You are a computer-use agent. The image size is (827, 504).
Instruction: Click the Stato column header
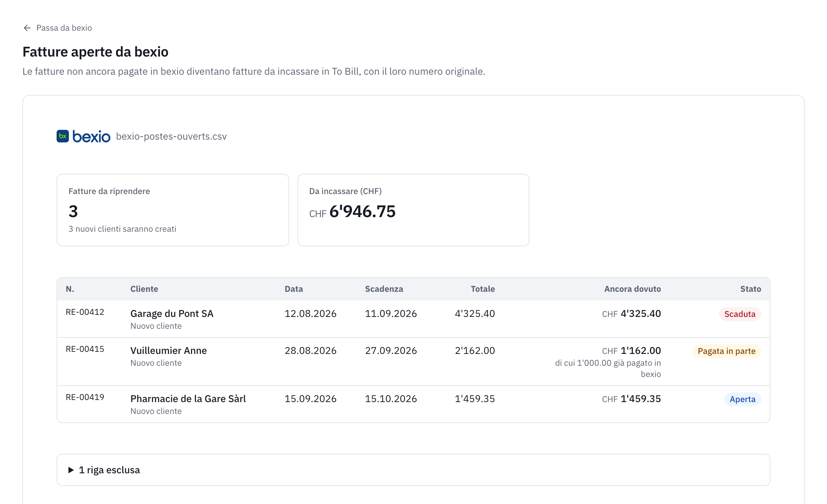coord(751,289)
